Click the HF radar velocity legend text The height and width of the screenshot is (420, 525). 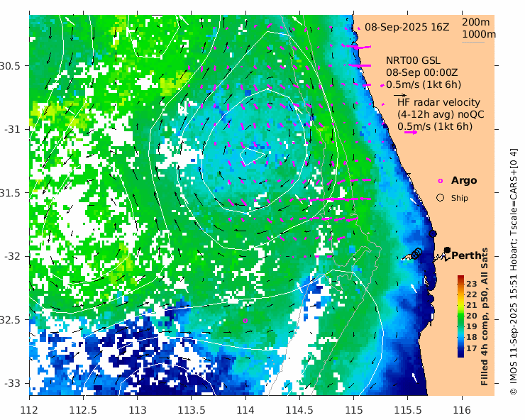coord(438,102)
